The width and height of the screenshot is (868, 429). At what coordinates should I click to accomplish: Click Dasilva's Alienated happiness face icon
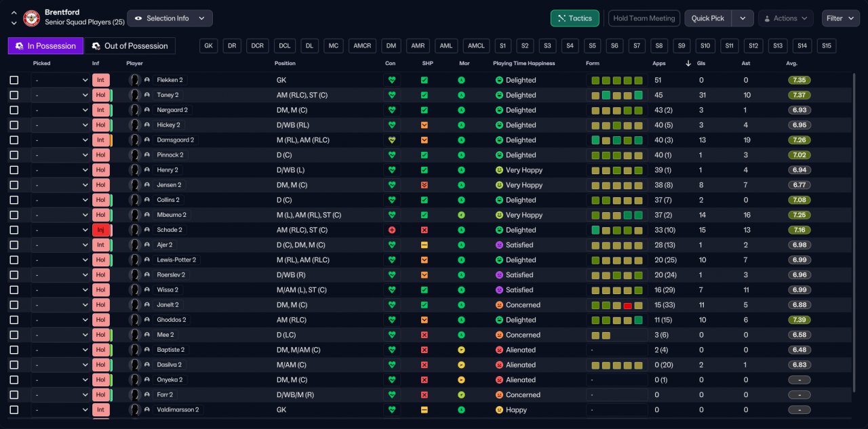pos(499,365)
